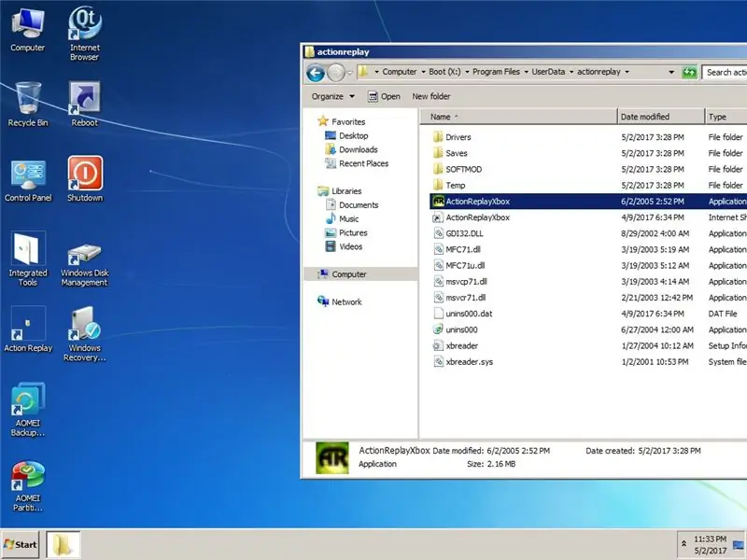Viewport: 747px width, 560px height.
Task: Go to Computer in the breadcrumb path
Action: (400, 72)
